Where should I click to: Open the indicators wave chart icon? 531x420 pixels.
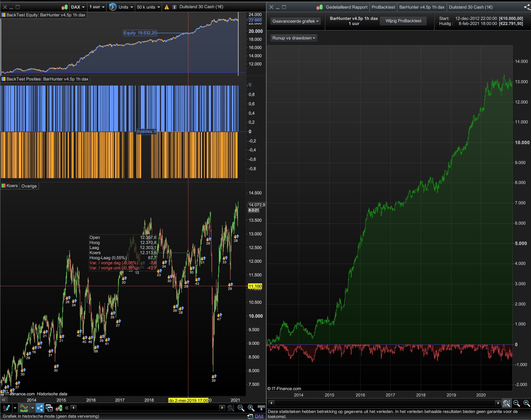click(24, 408)
